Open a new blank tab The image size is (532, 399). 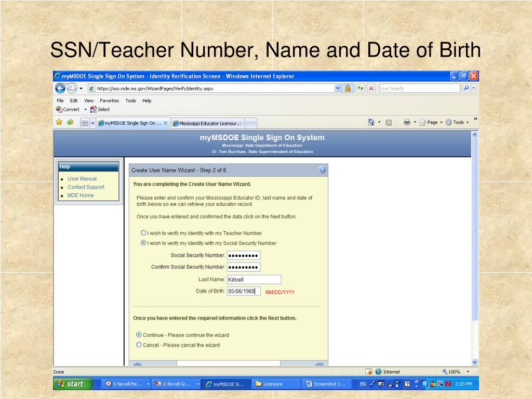pos(251,123)
